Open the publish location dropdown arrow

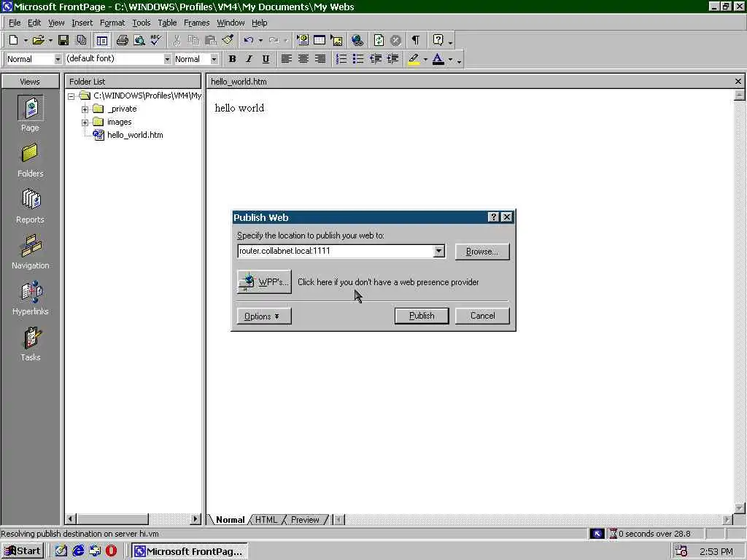coord(438,251)
